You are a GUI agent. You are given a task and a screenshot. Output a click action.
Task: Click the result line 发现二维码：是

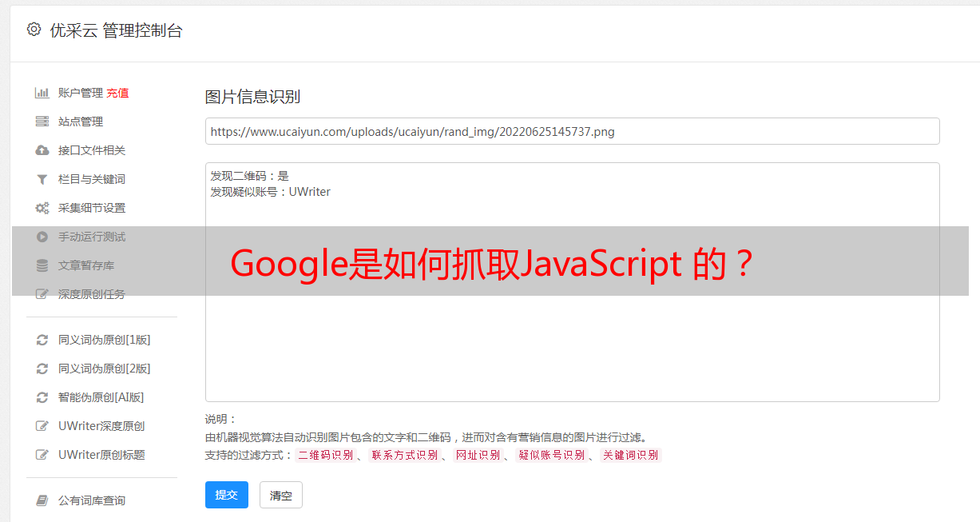coord(250,176)
